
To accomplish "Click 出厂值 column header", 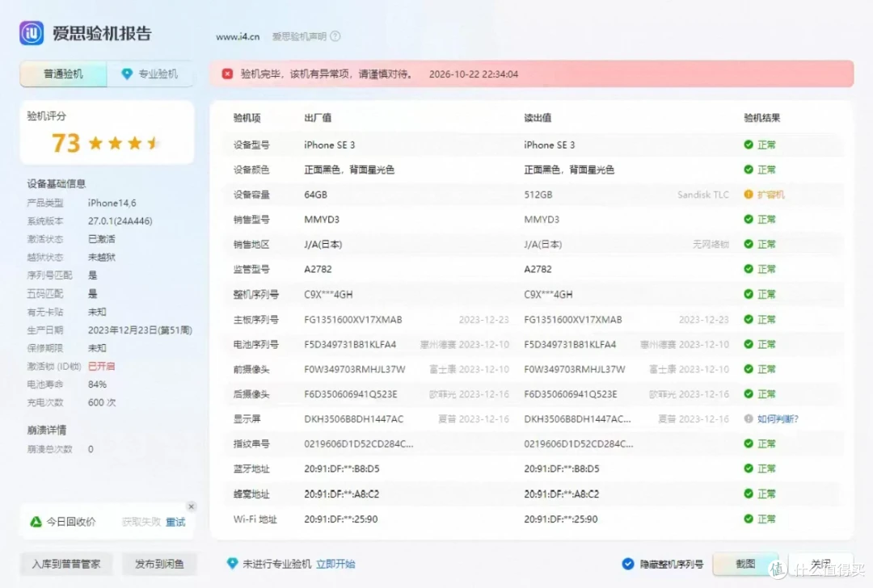I will click(x=318, y=118).
